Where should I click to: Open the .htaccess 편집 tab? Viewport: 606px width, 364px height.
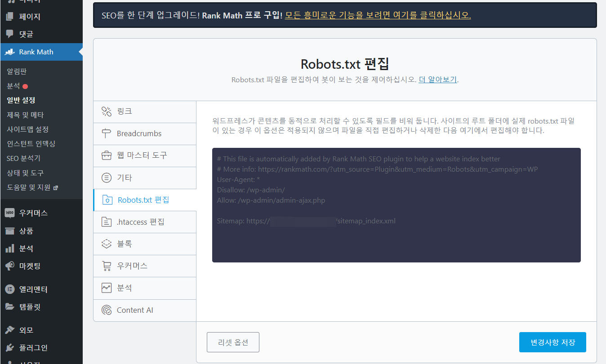(145, 222)
